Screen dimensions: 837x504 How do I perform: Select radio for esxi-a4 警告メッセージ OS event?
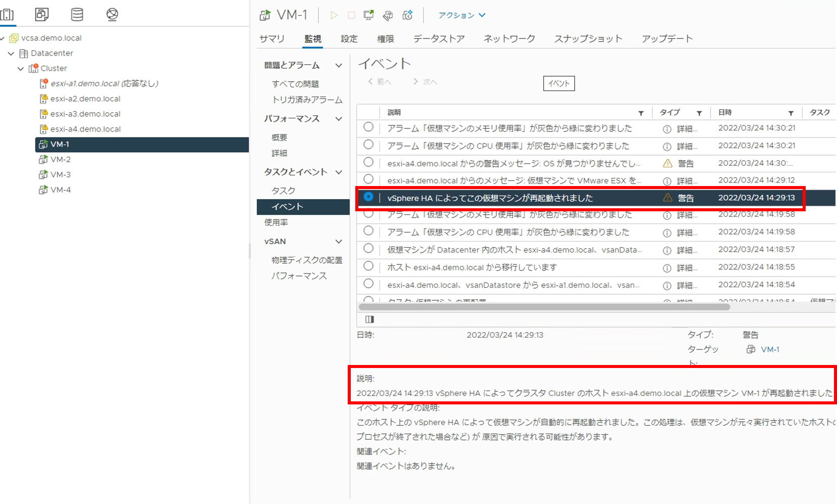click(368, 162)
